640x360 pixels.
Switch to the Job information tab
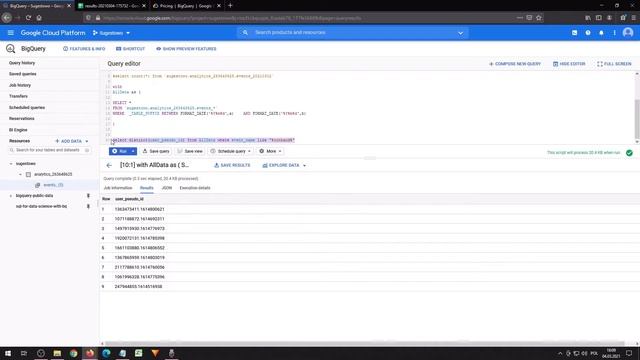(x=118, y=188)
